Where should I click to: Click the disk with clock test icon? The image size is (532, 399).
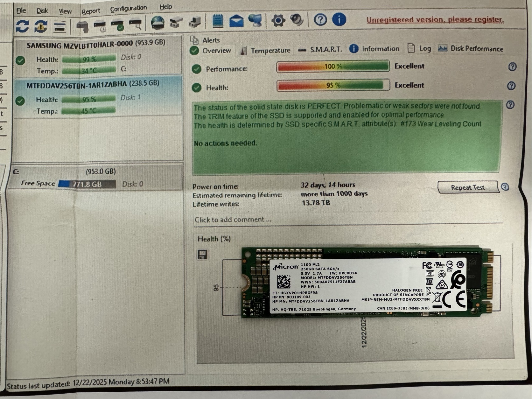tap(100, 26)
